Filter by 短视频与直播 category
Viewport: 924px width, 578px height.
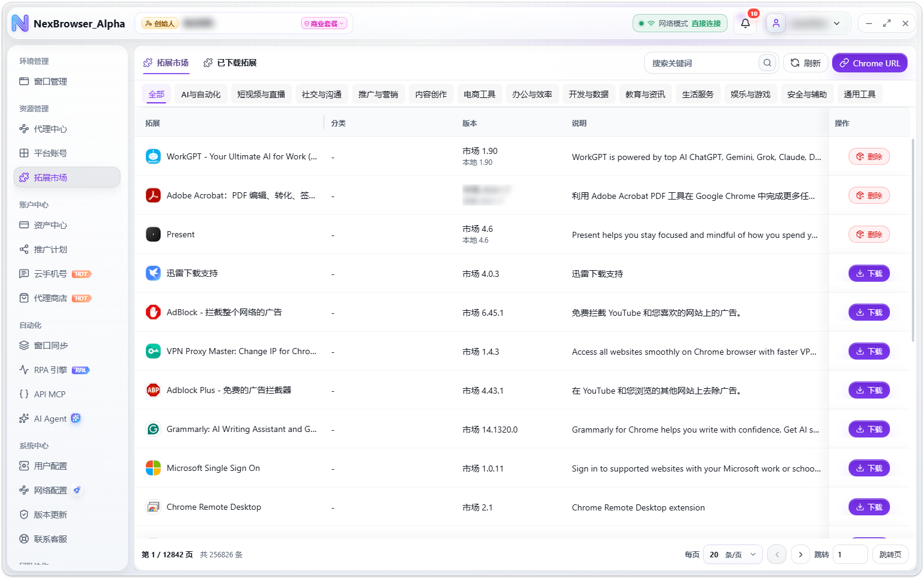[x=261, y=94]
